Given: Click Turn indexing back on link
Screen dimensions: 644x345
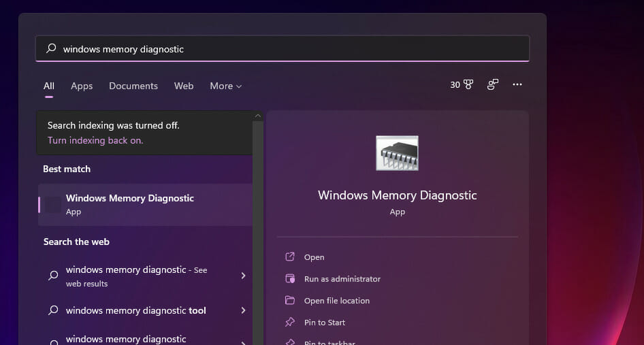Looking at the screenshot, I should (95, 140).
